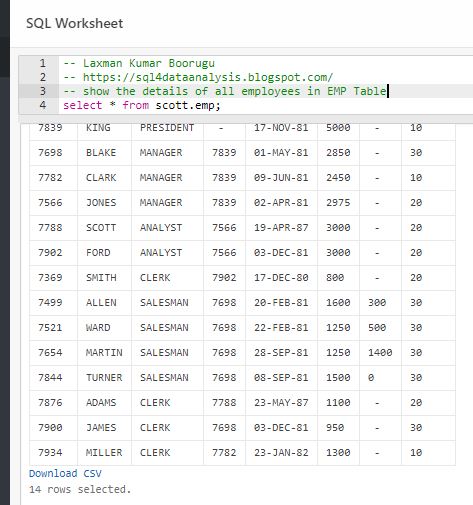
Task: Click commission value 1400
Action: [380, 353]
